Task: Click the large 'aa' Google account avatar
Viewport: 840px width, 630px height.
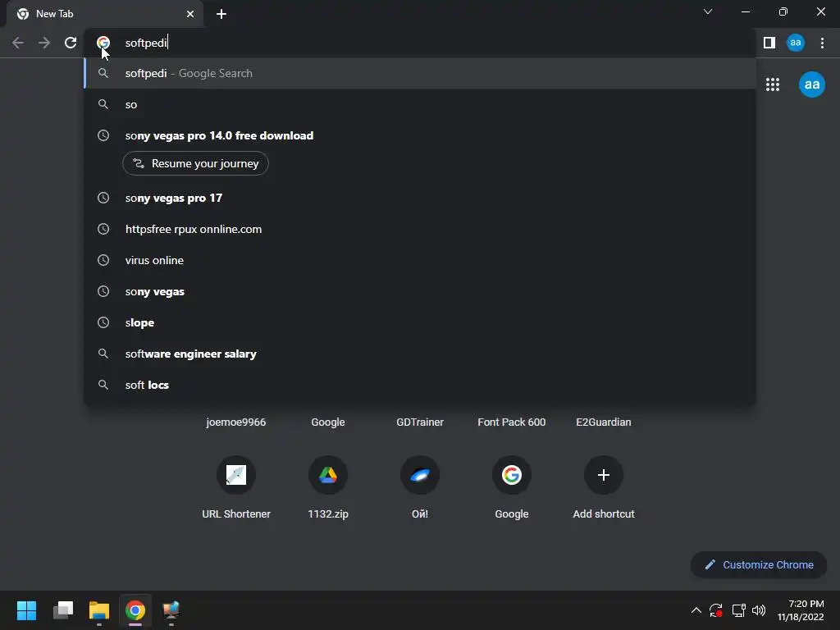Action: (812, 84)
